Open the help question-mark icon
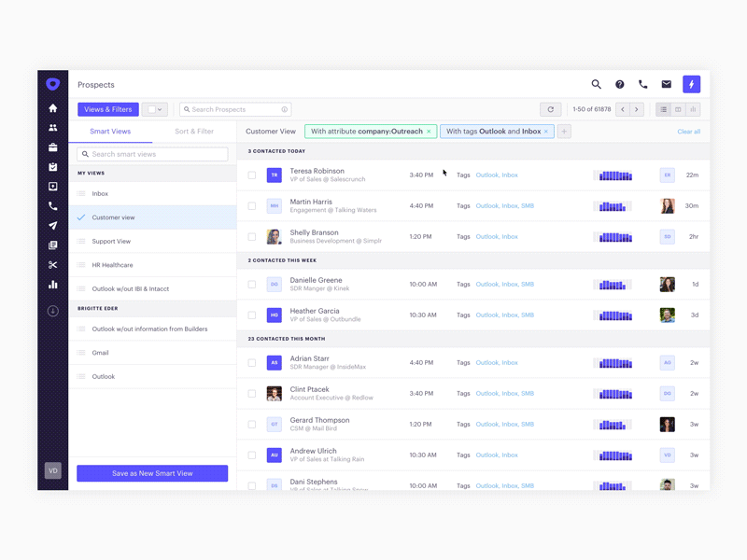Screen dimensions: 747x560 pos(619,84)
